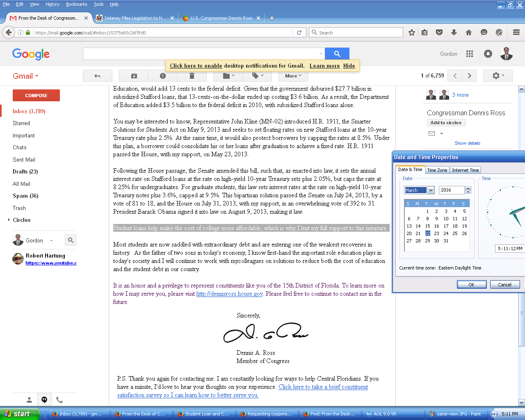Switch to Hangouts conversations icon
The height and width of the screenshot is (420, 525).
44,400
